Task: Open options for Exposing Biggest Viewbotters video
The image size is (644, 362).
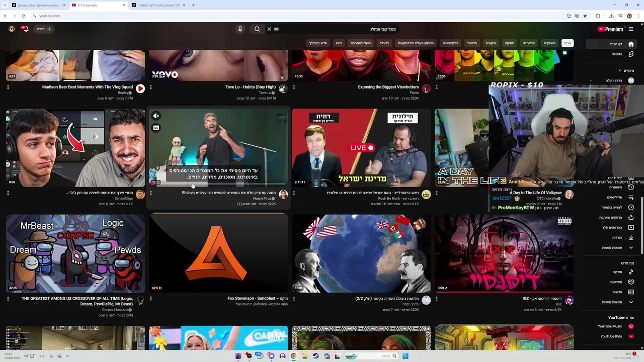Action: pyautogui.click(x=294, y=87)
